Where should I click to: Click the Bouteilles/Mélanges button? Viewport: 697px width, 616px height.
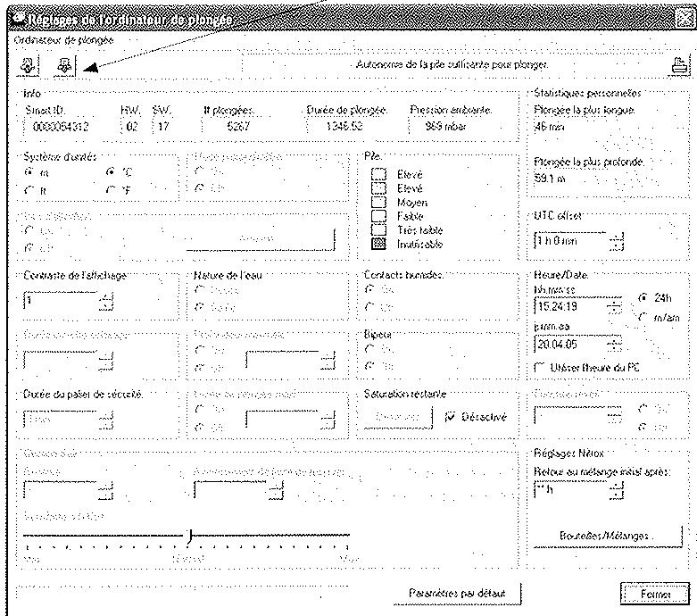607,536
